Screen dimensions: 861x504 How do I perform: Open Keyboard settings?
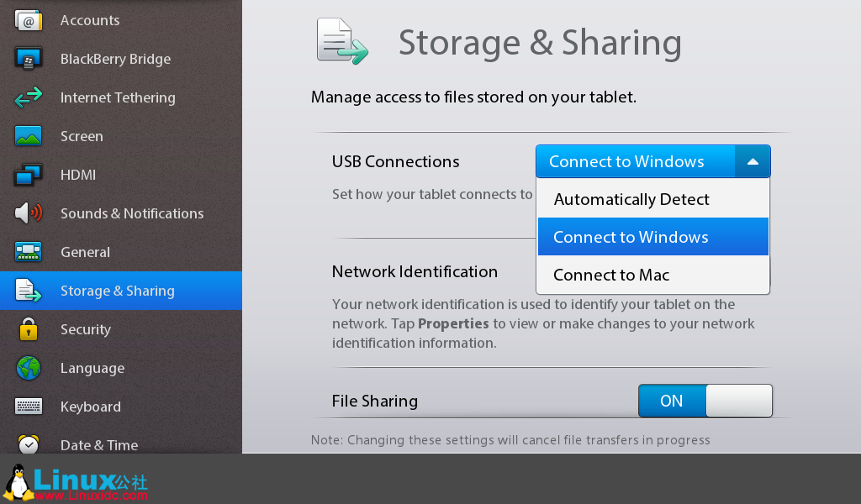121,407
